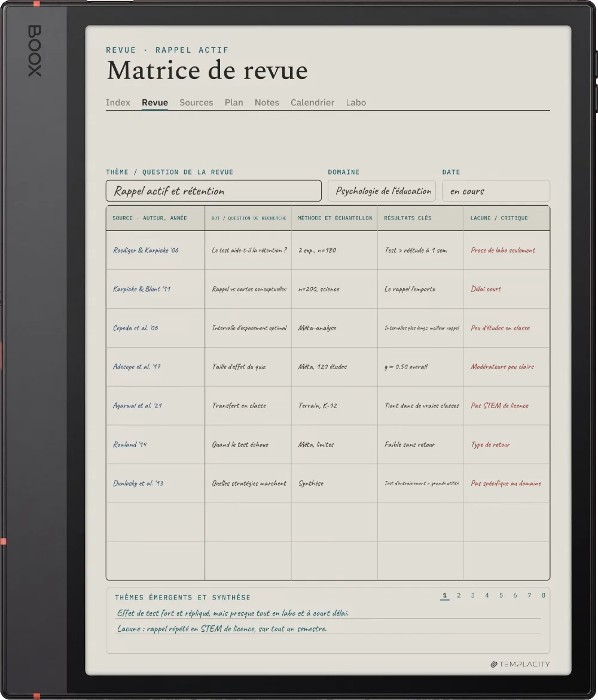Image resolution: width=598 pixels, height=700 pixels.
Task: Select the critique 'Modérateurs peu clairs'
Action: [507, 367]
